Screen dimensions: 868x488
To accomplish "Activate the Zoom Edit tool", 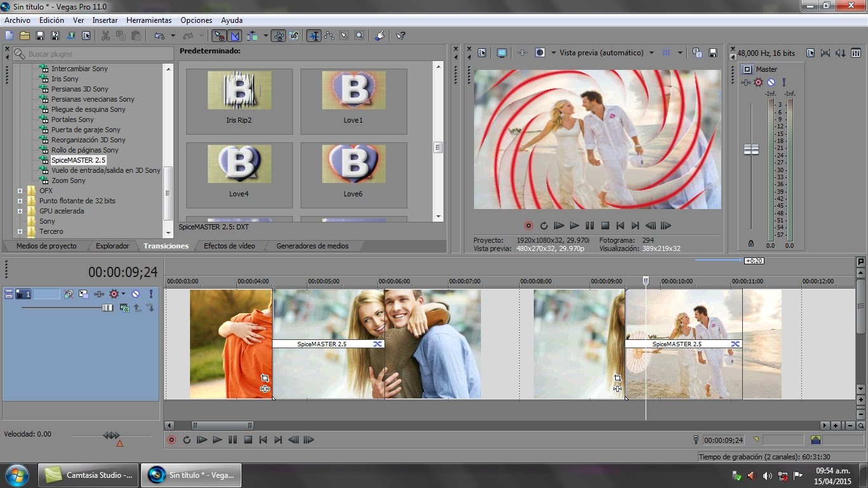I will coord(359,35).
